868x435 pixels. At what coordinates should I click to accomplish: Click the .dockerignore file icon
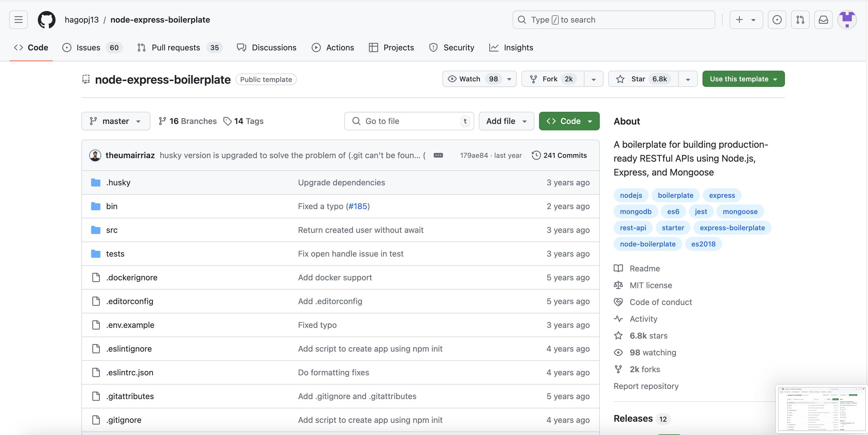[x=96, y=277]
